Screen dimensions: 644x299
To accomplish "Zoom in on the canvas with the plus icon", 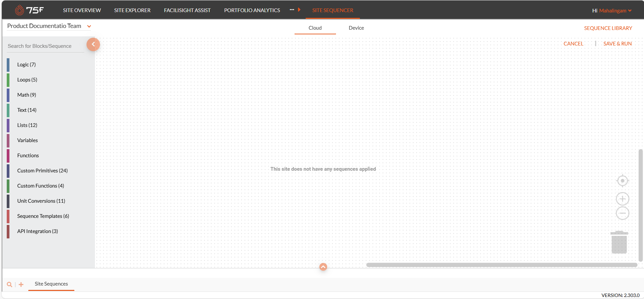I will (622, 199).
